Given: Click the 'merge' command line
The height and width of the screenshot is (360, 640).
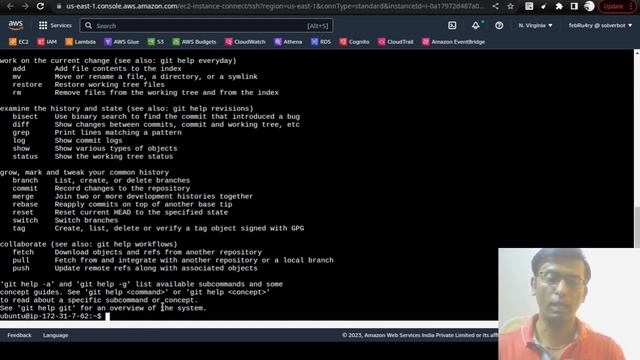Looking at the screenshot, I should (133, 196).
